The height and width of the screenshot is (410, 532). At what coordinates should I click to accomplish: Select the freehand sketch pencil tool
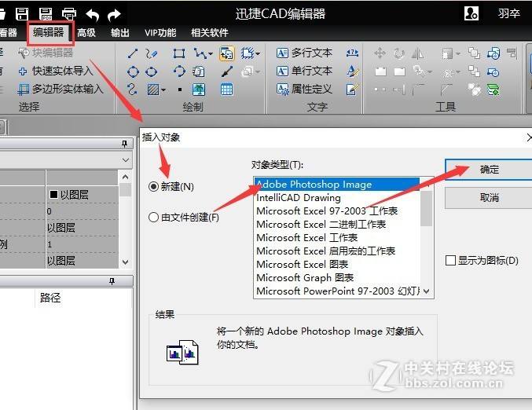tap(152, 53)
